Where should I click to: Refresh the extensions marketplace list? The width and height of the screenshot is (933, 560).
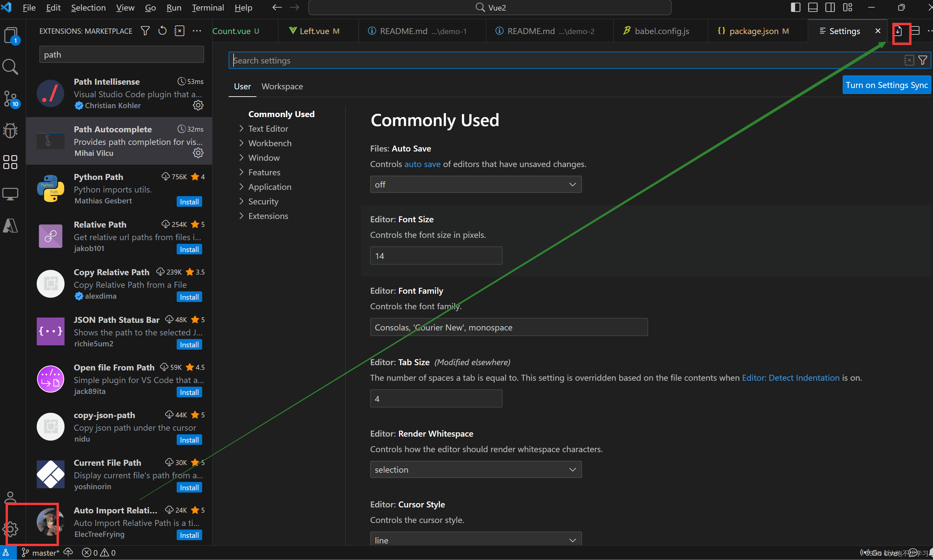click(162, 31)
